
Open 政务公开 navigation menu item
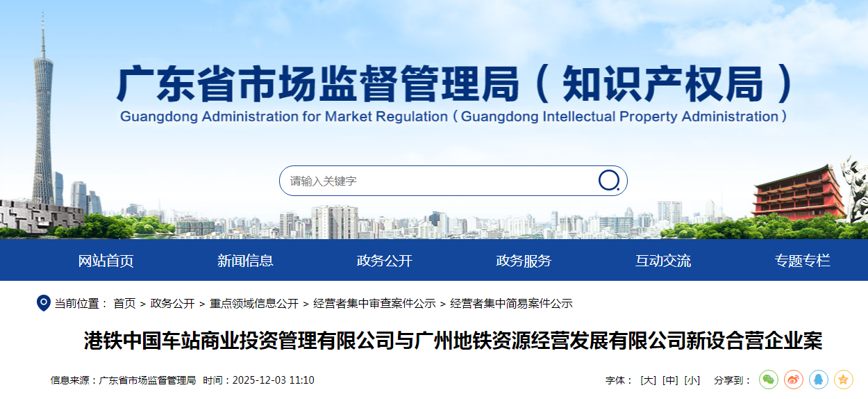pyautogui.click(x=385, y=261)
